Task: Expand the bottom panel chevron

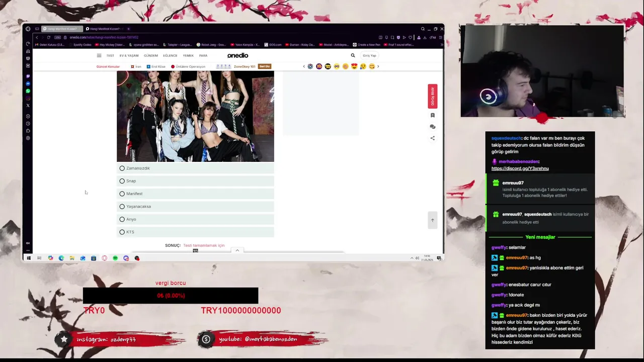Action: (x=237, y=250)
